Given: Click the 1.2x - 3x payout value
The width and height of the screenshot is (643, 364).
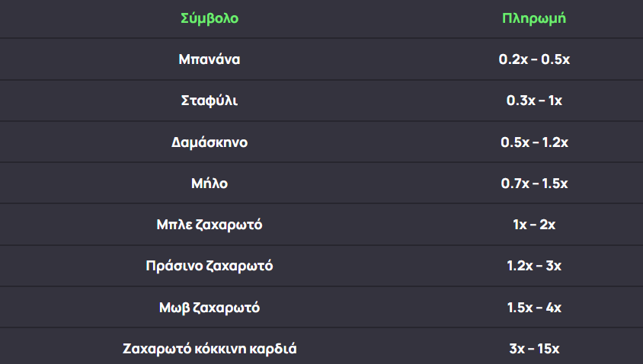Looking at the screenshot, I should pos(534,266).
